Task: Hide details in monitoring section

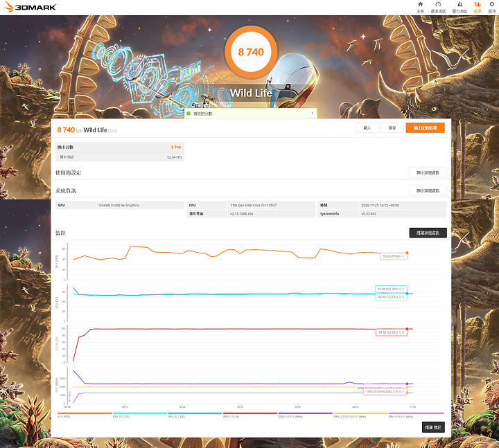Action: [428, 233]
